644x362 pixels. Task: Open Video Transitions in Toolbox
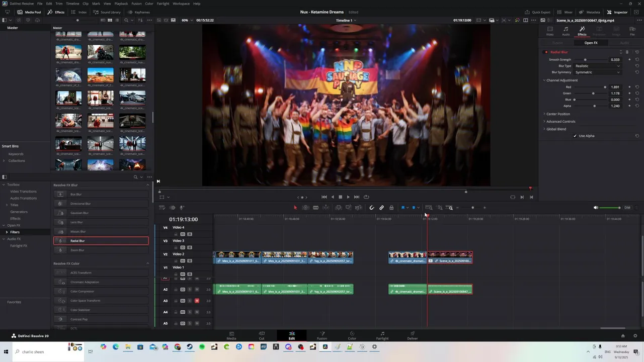point(23,192)
